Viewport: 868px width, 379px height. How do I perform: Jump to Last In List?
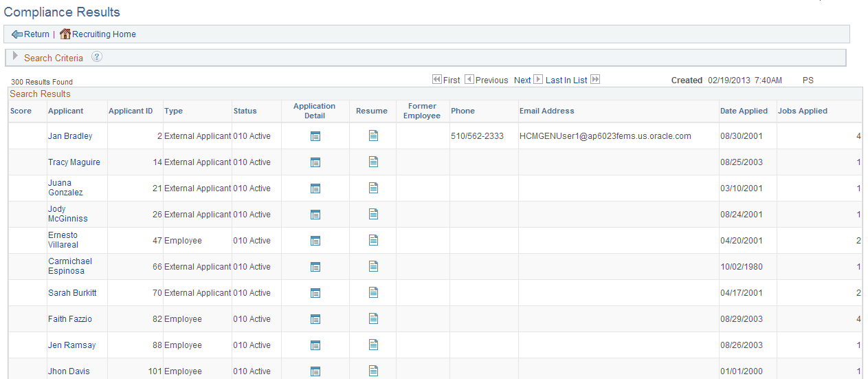pos(566,80)
